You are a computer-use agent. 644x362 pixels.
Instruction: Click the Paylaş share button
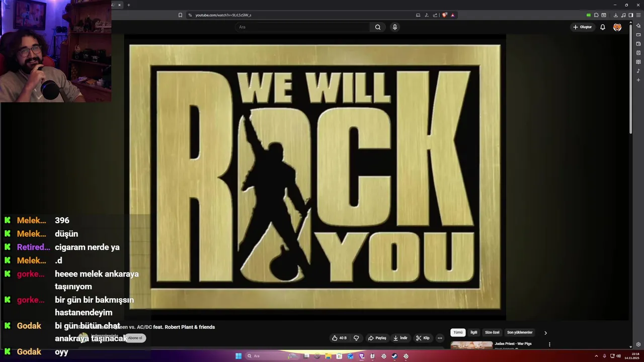377,338
